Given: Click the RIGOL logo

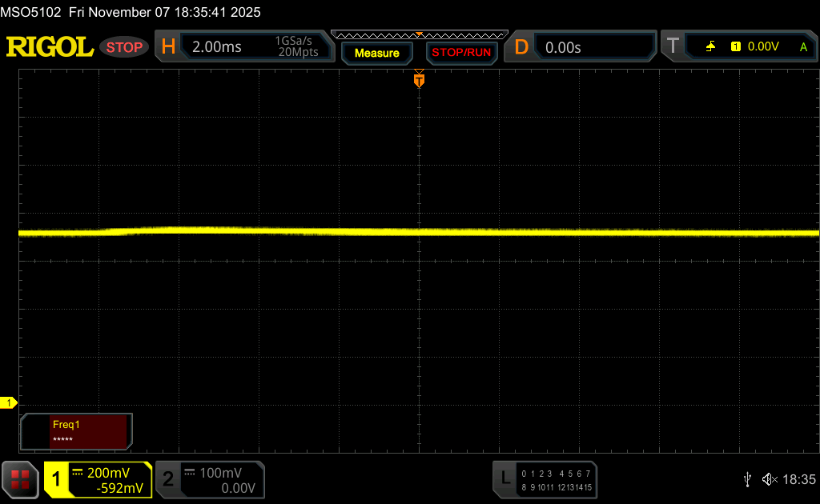Looking at the screenshot, I should (x=50, y=47).
